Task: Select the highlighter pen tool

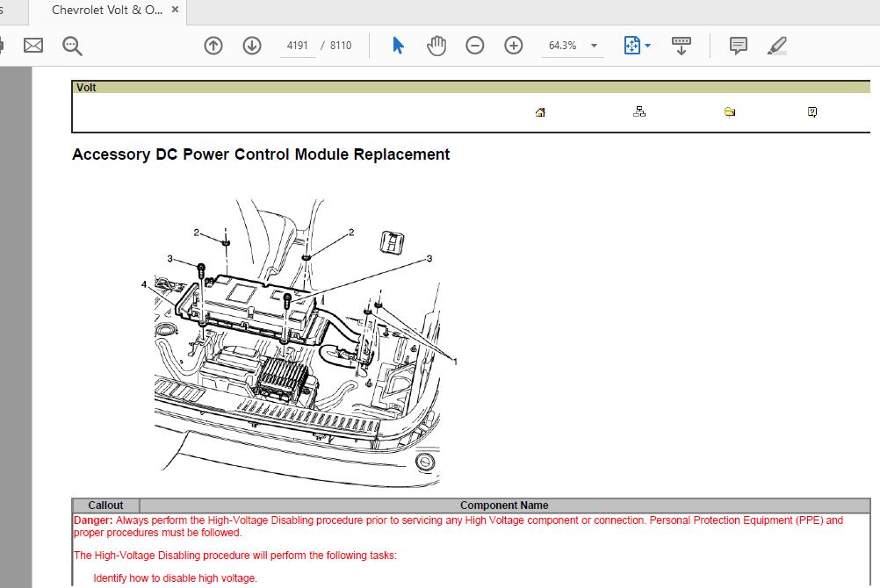Action: click(x=777, y=46)
